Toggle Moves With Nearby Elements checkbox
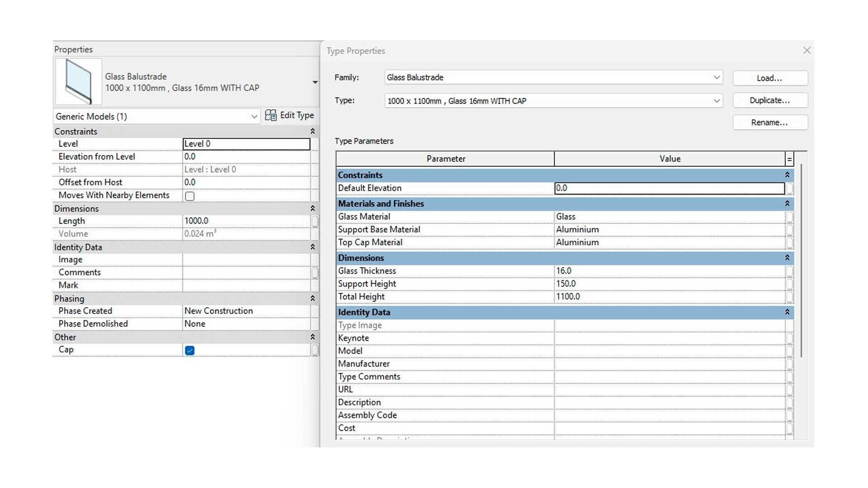 pyautogui.click(x=190, y=196)
